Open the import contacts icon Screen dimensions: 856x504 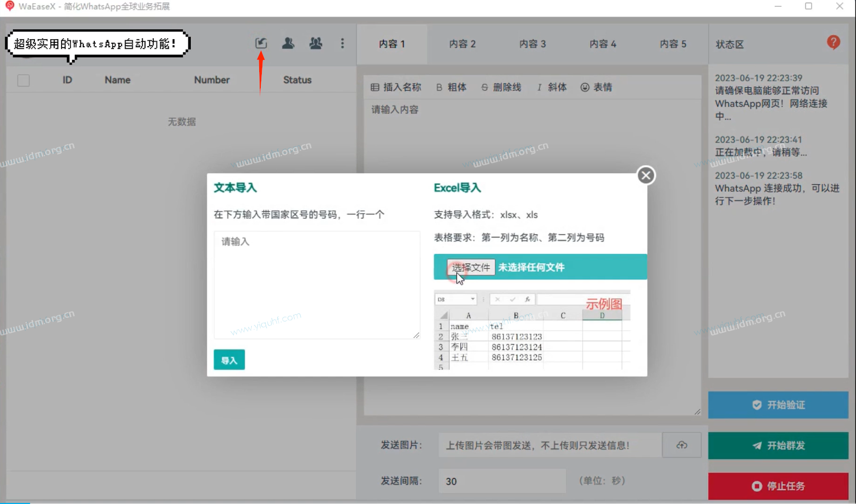[261, 43]
